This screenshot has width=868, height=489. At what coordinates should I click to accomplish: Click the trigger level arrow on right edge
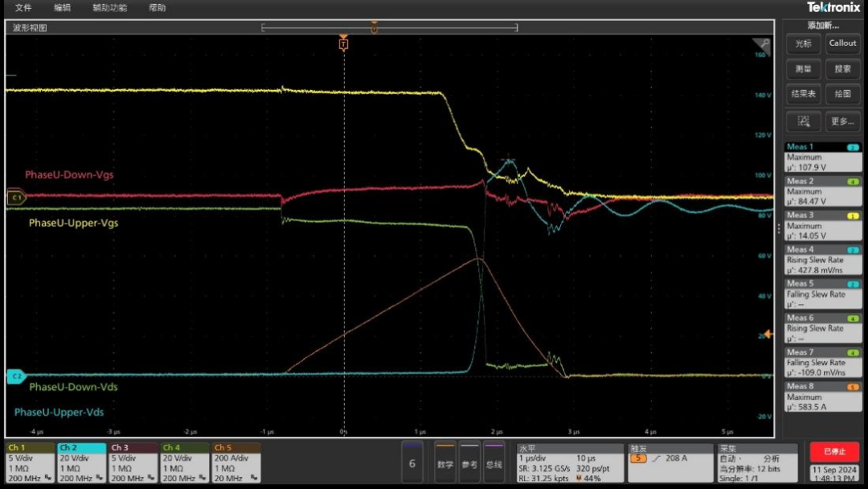click(x=768, y=334)
